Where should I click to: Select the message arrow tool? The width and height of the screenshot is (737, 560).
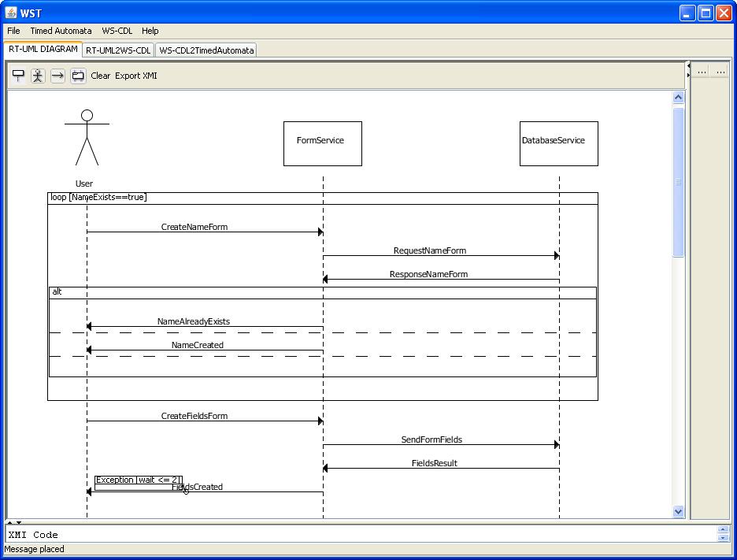pyautogui.click(x=57, y=76)
